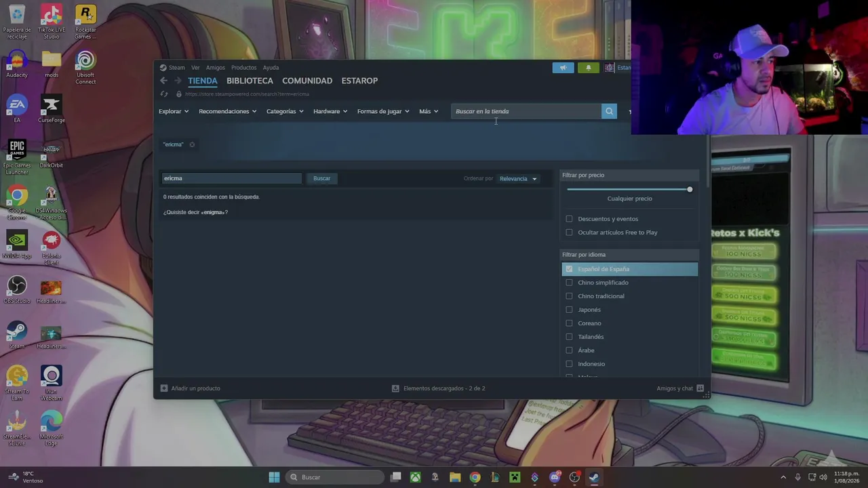Check Coreano language filter
Screen dimensions: 868x488
[569, 323]
